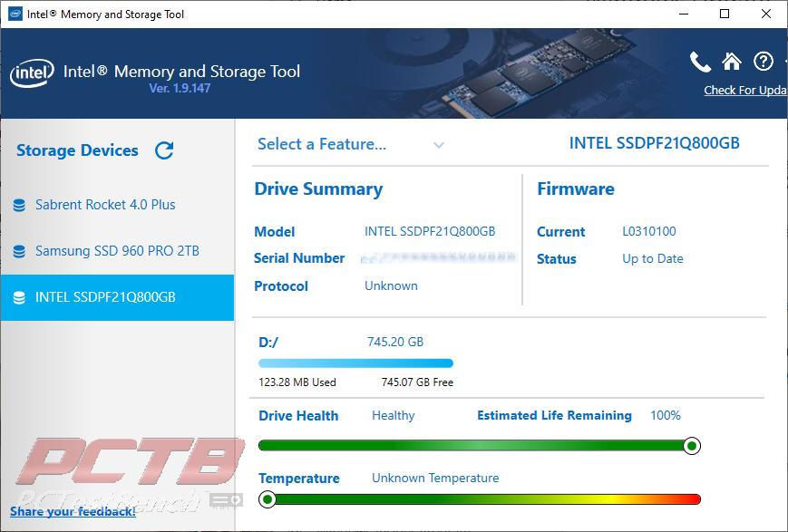Click the drive icon beside Sabrent Rocket 4.0 Plus
The height and width of the screenshot is (532, 788).
20,205
